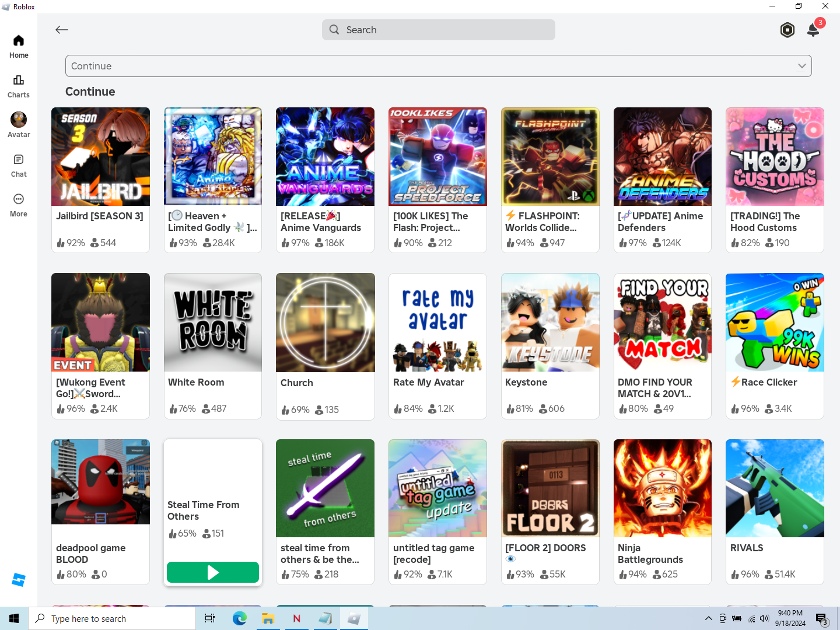Open the Race Clicker thumbnail
Viewport: 840px width, 630px height.
(775, 322)
